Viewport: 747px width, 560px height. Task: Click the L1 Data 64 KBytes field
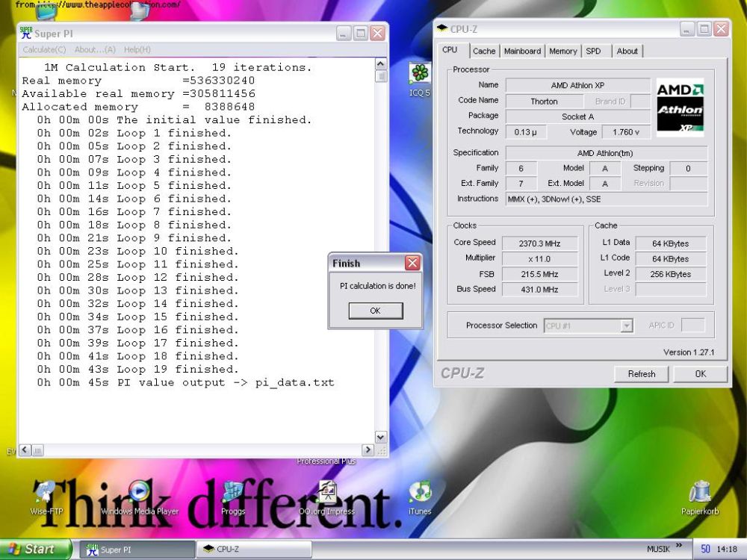pyautogui.click(x=670, y=243)
